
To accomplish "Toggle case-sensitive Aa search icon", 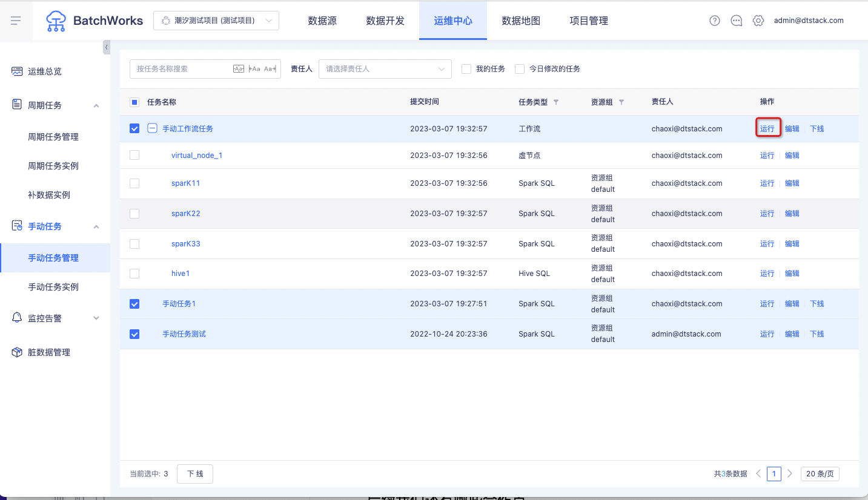I will (239, 69).
